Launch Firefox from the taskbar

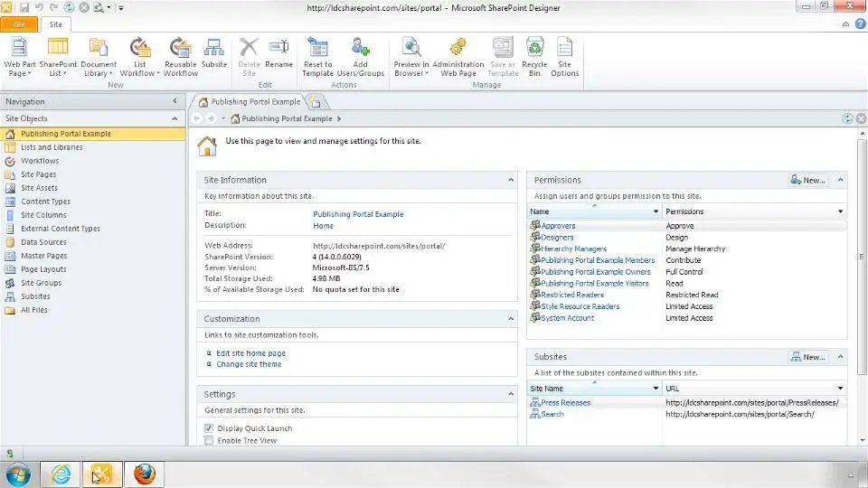(144, 474)
